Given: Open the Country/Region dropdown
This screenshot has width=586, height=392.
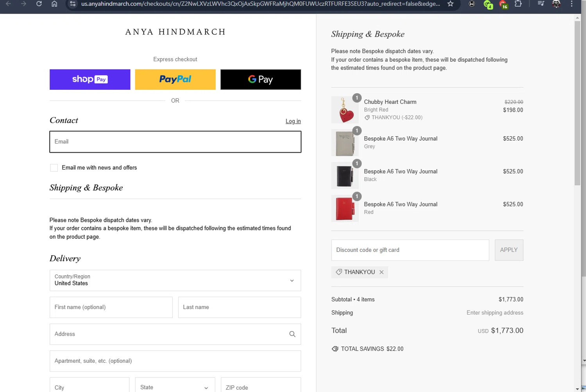Looking at the screenshot, I should click(175, 280).
